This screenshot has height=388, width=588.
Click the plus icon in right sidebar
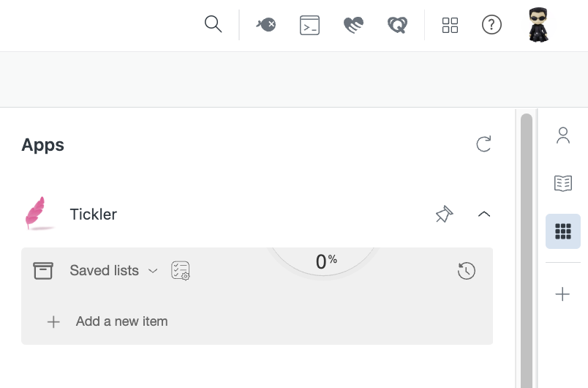562,294
